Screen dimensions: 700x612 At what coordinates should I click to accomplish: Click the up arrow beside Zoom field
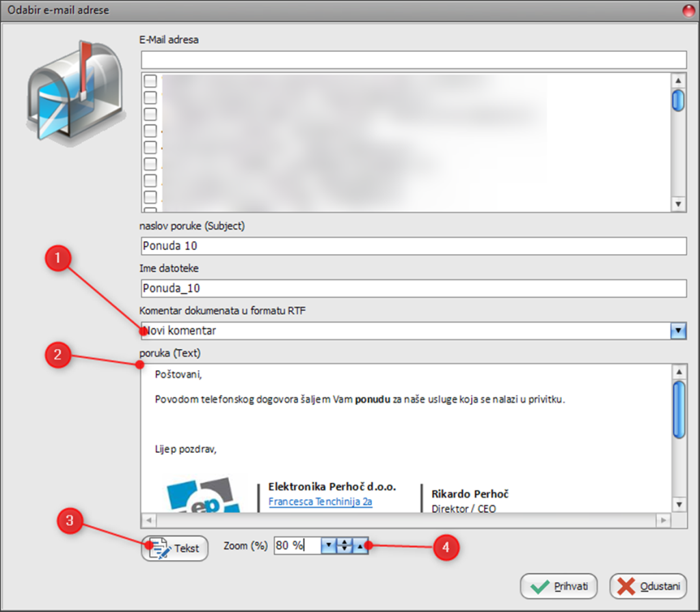tap(360, 546)
